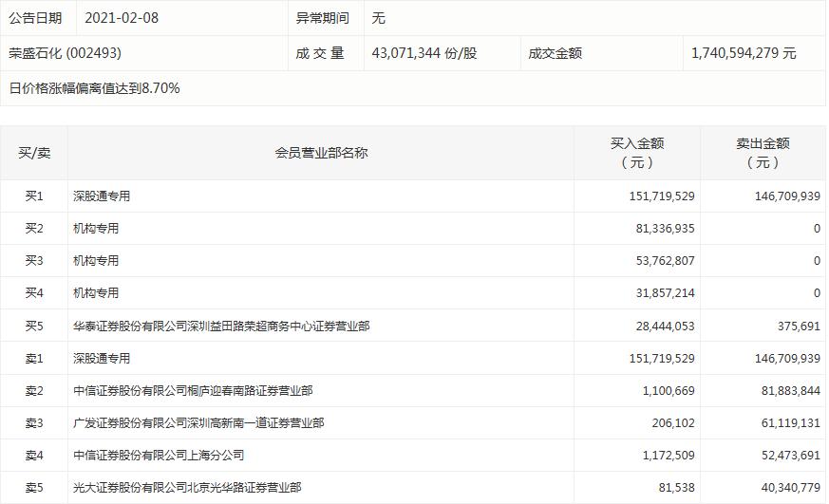Click the 日价格涨幅偏离值达到8.70% reason text

point(94,88)
